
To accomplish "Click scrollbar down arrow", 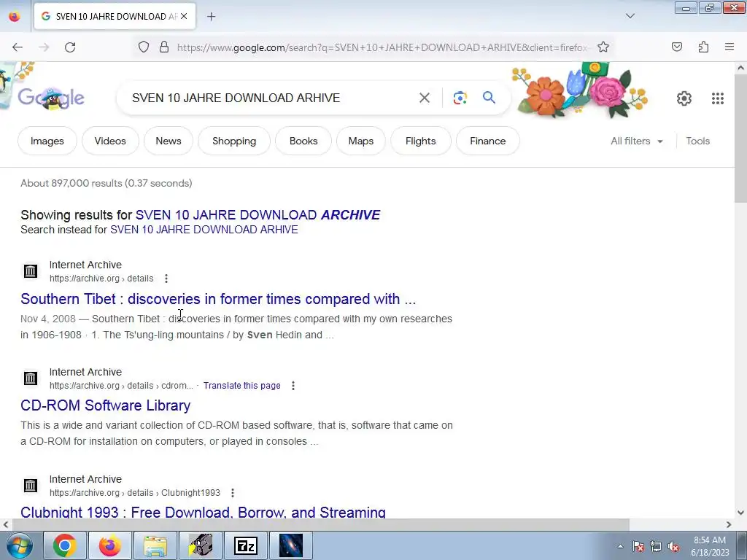I will coord(740,513).
